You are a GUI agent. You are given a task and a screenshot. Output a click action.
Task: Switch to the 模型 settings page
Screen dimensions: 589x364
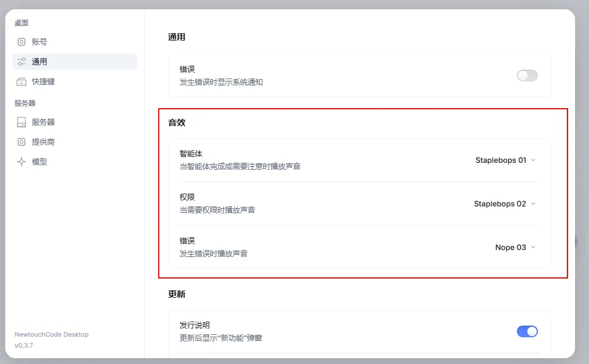tap(75, 162)
